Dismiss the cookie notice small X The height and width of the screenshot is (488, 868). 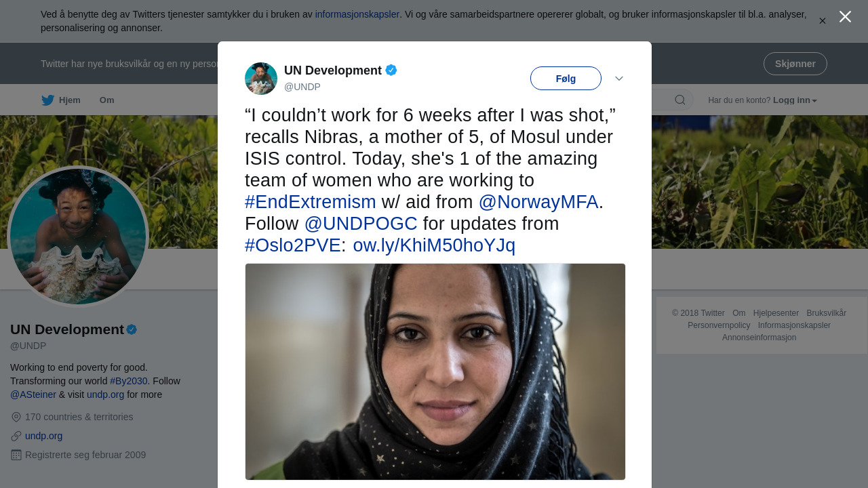tap(823, 21)
